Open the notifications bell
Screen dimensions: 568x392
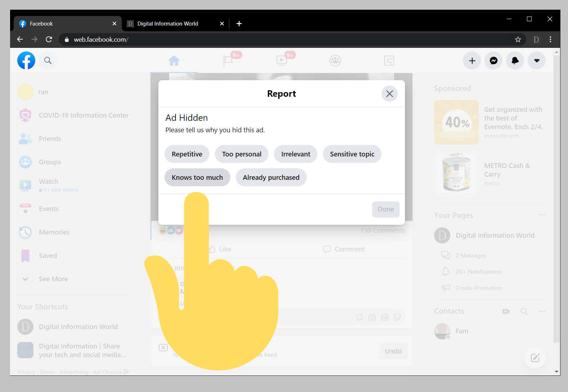point(515,61)
